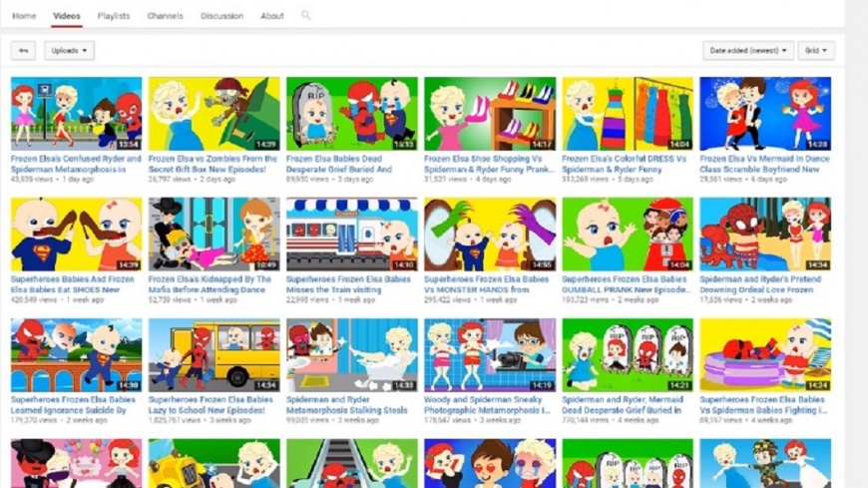The width and height of the screenshot is (868, 488).
Task: Click the back arrow button beside Uploads
Action: click(23, 51)
